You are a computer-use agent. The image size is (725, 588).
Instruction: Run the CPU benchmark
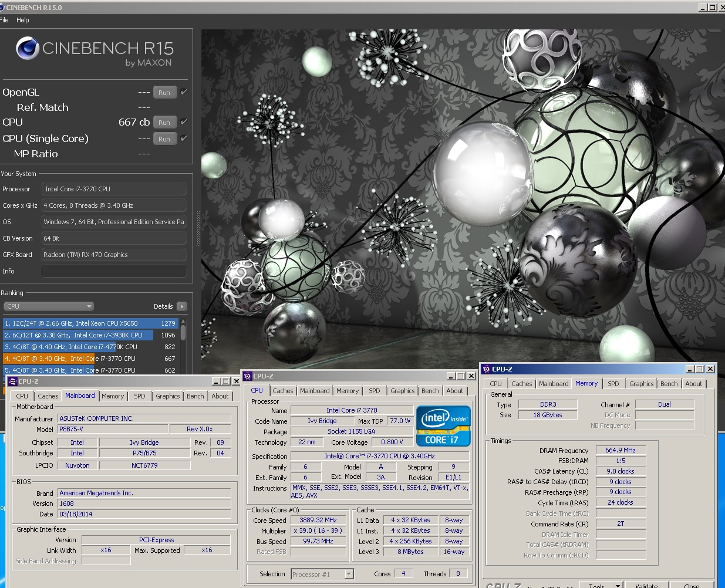tap(164, 123)
